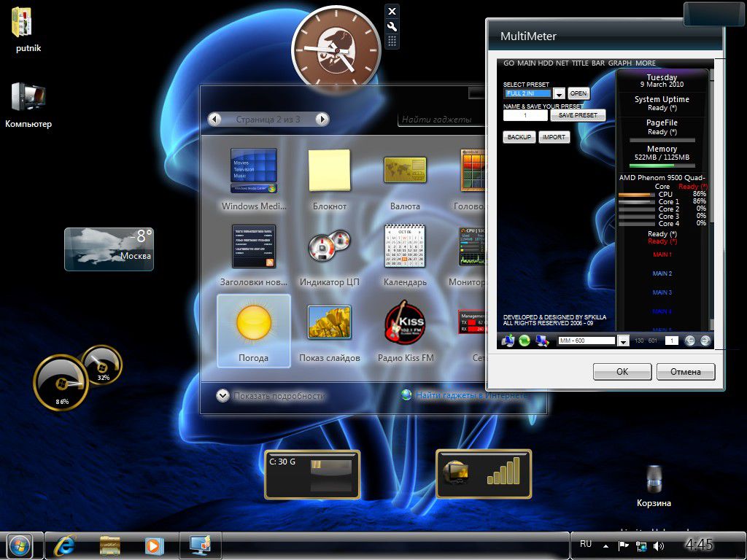
Task: Open the MM - 600 dropdown arrow
Action: point(623,341)
